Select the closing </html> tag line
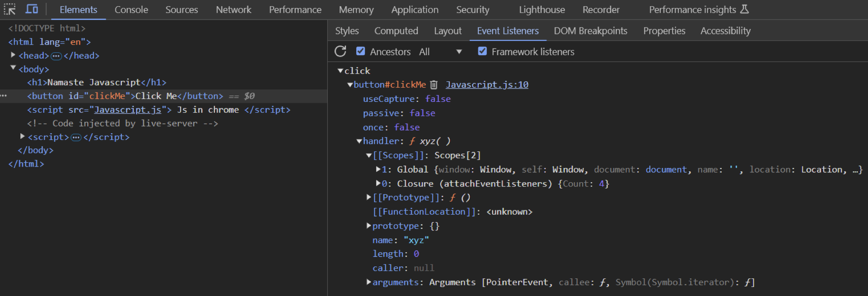 [26, 164]
